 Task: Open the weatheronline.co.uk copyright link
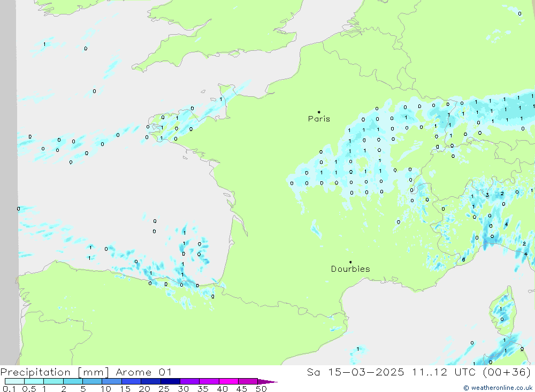[x=498, y=388]
